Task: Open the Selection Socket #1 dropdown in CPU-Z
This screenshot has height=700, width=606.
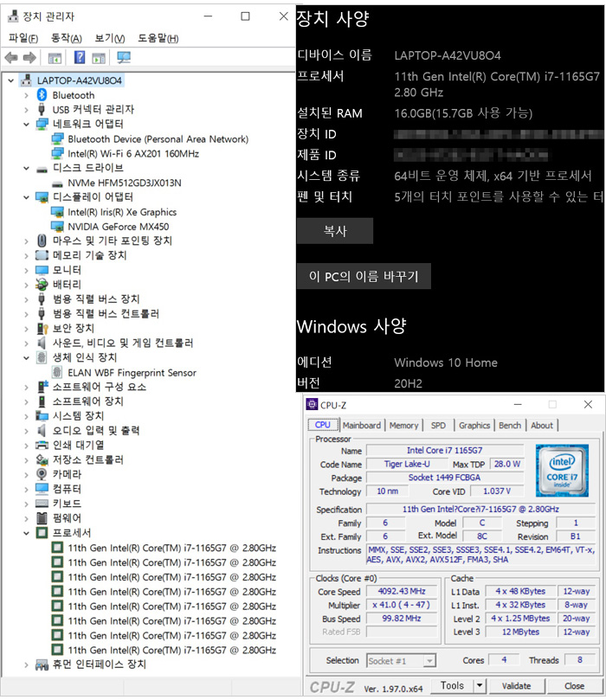Action: pos(429,660)
